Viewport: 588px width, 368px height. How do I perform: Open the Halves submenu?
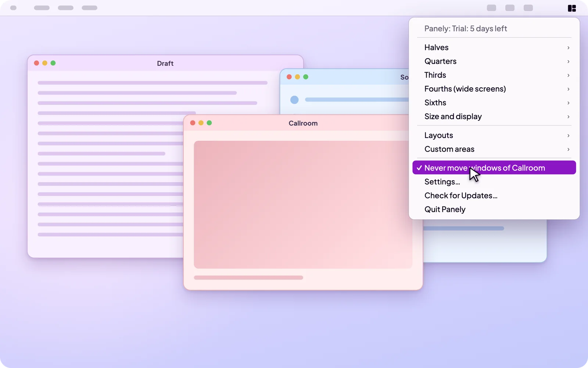point(494,47)
